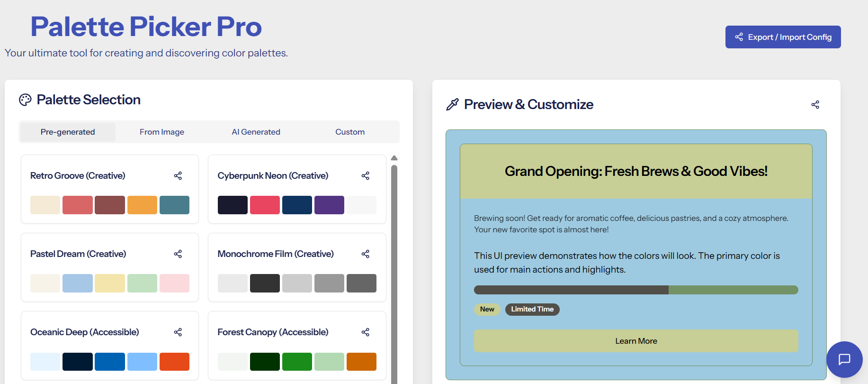Pick Retro Groove cream swatch
The height and width of the screenshot is (384, 868).
[x=45, y=205]
